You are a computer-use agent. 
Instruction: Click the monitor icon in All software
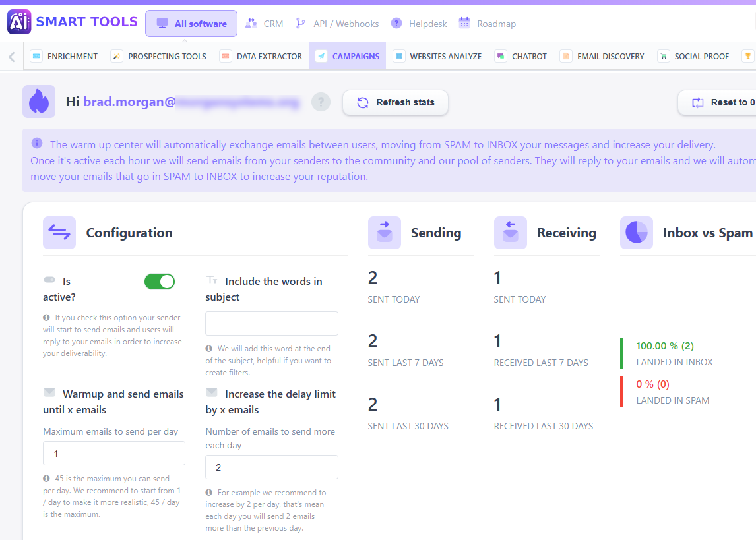162,24
